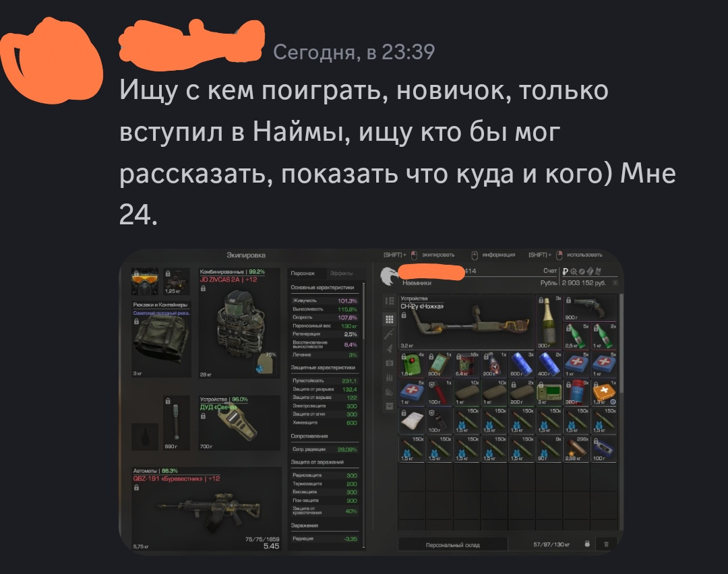Select the QBZ-191 «Буревестник» rifle slot

tap(207, 509)
